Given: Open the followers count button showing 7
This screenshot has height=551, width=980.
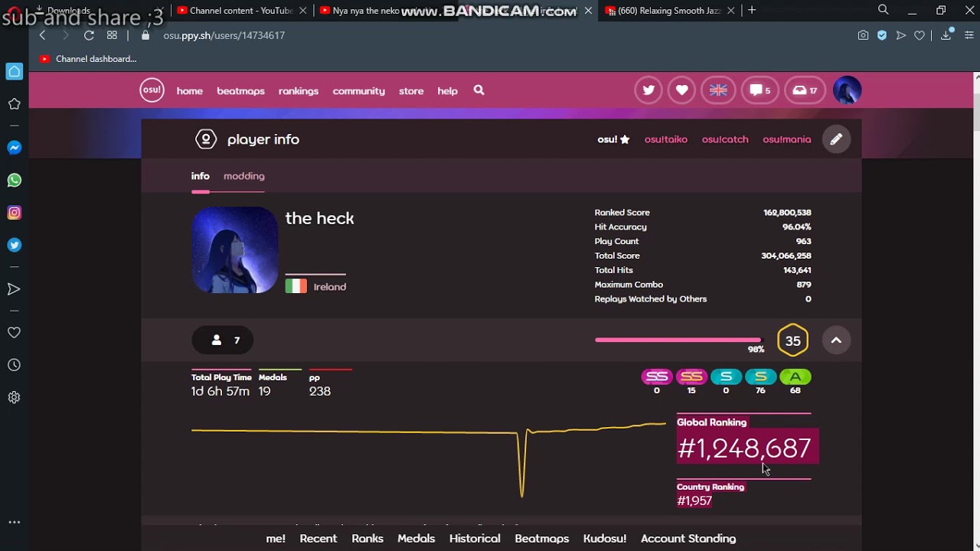Looking at the screenshot, I should (x=222, y=340).
